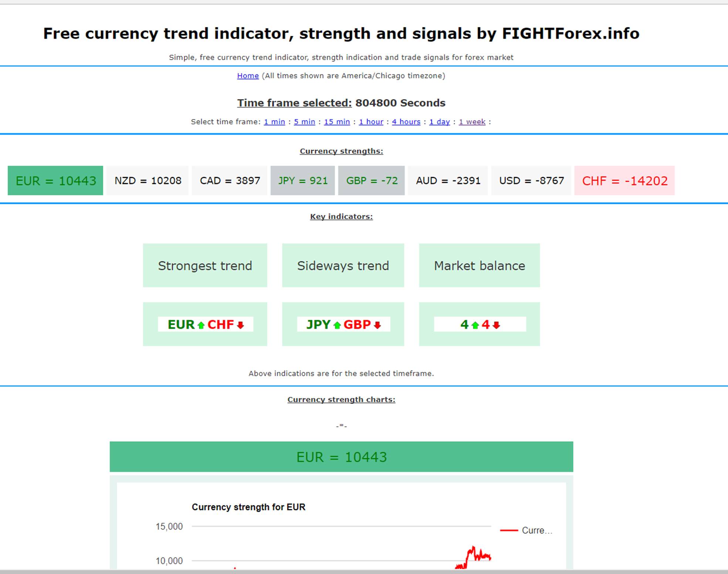Switch to 15 min time frame

pos(337,122)
